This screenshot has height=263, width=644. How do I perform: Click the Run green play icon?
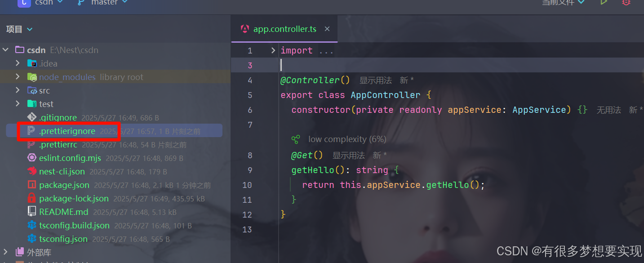pos(604,2)
